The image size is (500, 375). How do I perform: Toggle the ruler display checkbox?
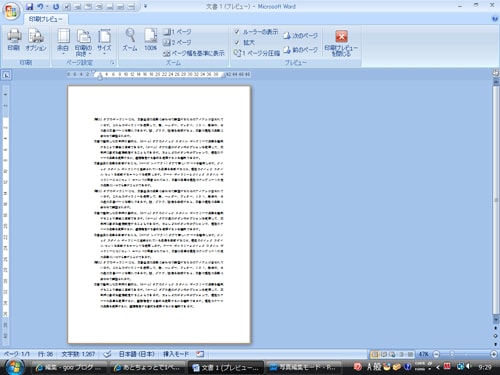pos(237,32)
